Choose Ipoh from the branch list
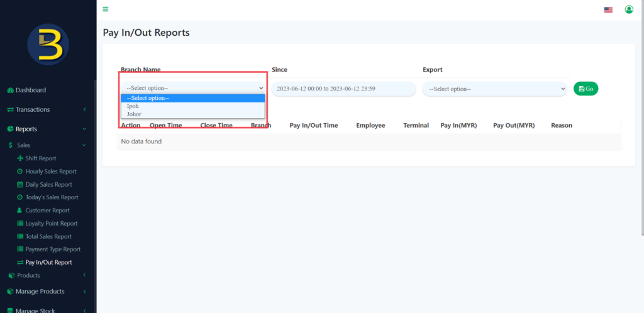644x313 pixels. pyautogui.click(x=133, y=106)
